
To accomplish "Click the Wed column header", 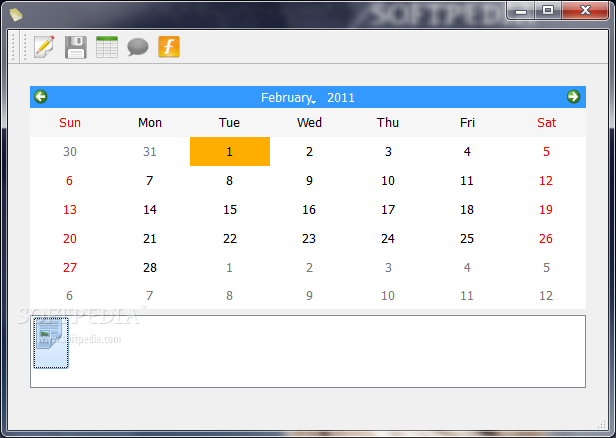I will [309, 123].
